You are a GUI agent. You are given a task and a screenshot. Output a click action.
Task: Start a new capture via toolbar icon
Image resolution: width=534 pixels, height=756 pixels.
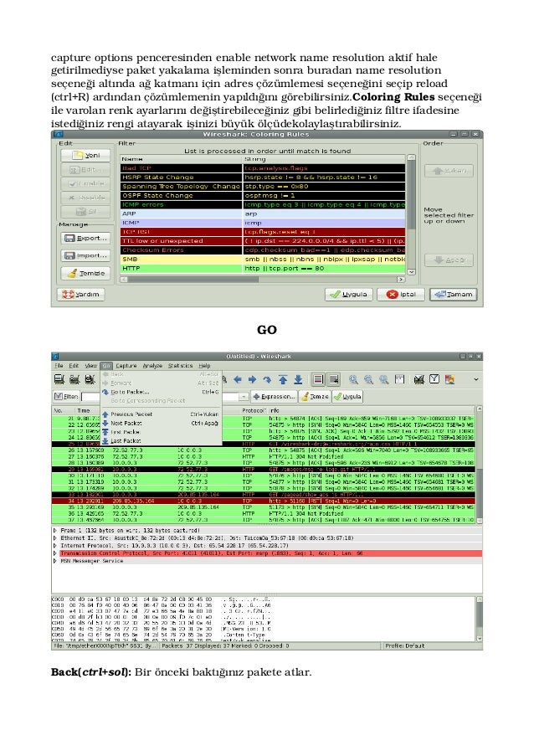pos(90,379)
